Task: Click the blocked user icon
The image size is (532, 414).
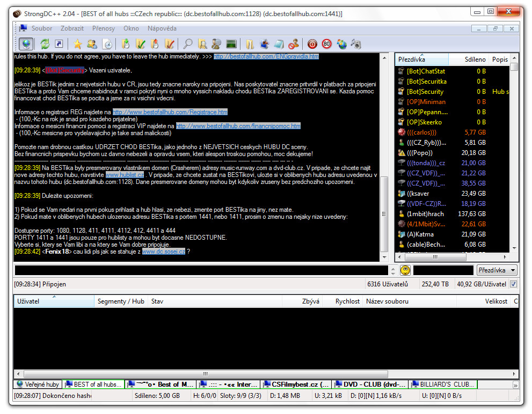Action: click(x=294, y=44)
